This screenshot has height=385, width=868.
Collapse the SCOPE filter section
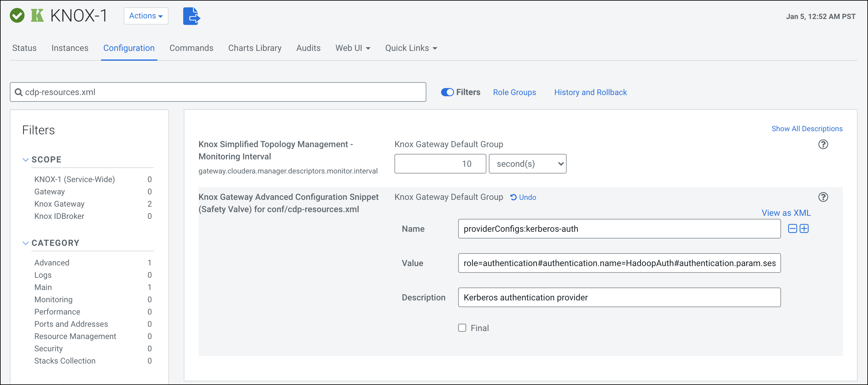click(x=26, y=160)
